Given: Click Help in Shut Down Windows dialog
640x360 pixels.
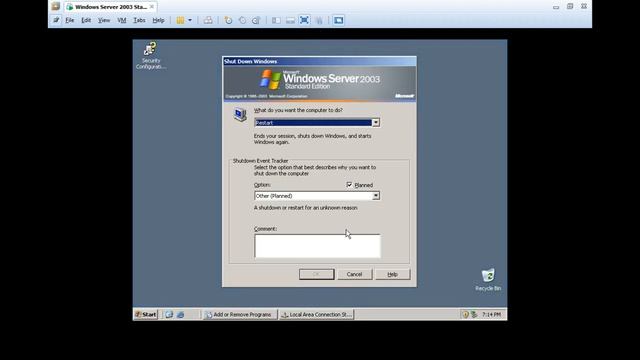Looking at the screenshot, I should point(392,274).
